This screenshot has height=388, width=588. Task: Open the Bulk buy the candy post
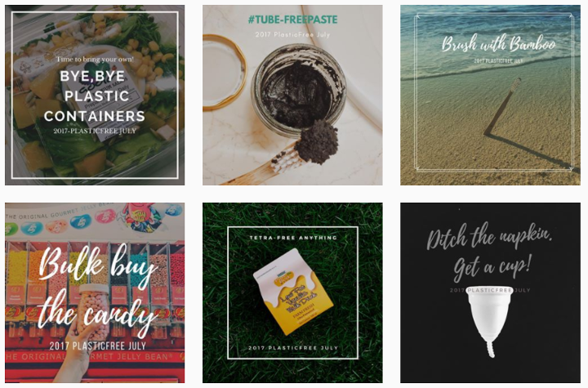(x=95, y=292)
